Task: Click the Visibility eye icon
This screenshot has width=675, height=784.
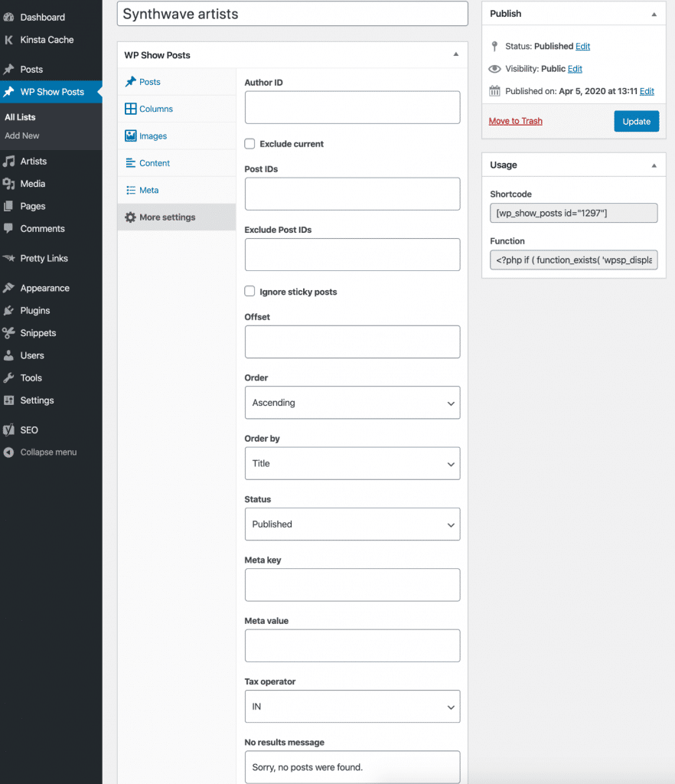Action: tap(494, 68)
